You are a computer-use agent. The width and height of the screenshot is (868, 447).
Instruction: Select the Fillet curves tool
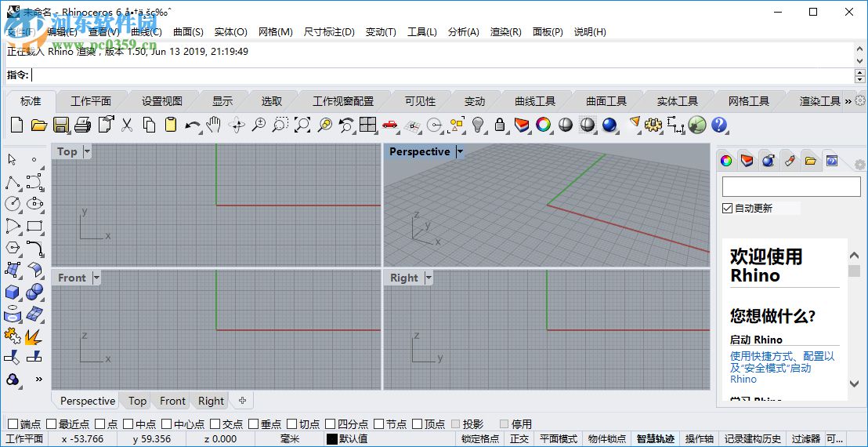point(35,248)
